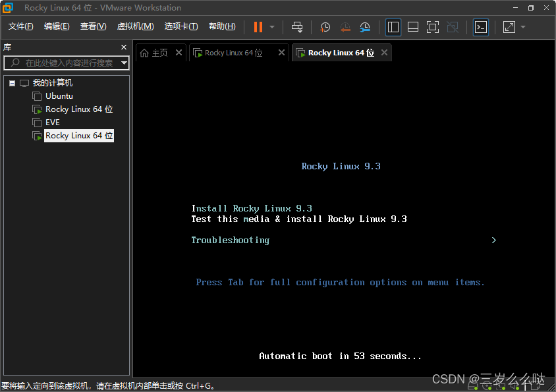This screenshot has height=392, width=556.
Task: Open the 文件(F) menu
Action: point(20,26)
